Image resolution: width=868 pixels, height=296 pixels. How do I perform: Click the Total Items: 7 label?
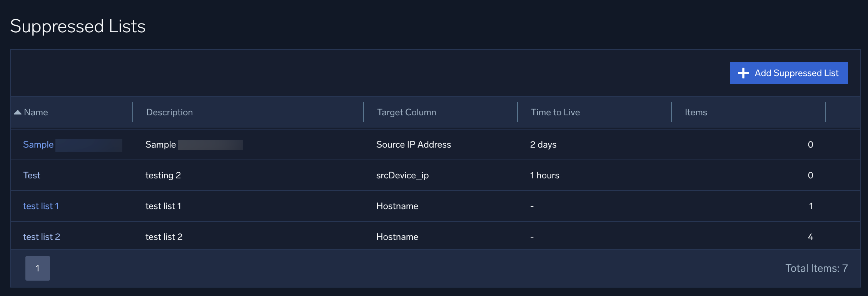click(816, 268)
